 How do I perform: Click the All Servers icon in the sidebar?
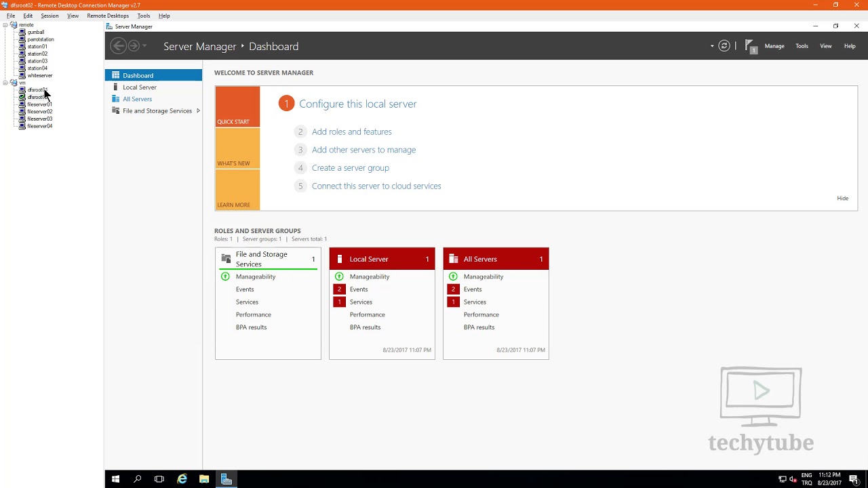(116, 99)
